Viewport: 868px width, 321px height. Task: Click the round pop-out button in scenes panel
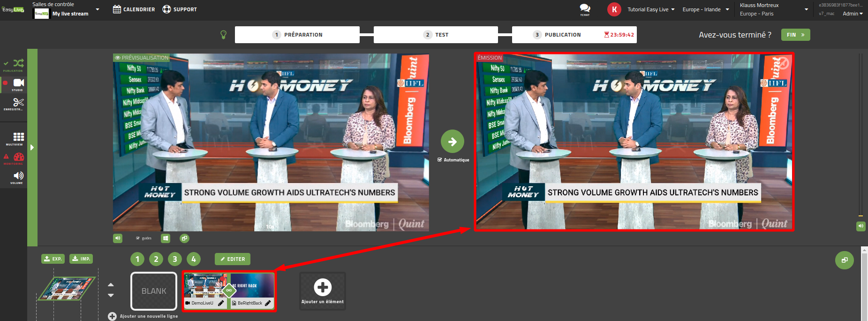pyautogui.click(x=845, y=260)
